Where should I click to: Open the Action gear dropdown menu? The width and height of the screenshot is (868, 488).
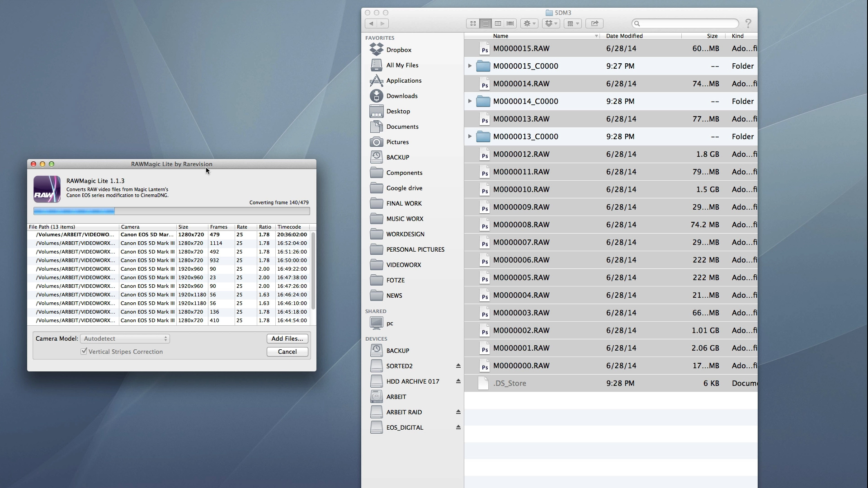click(x=529, y=23)
